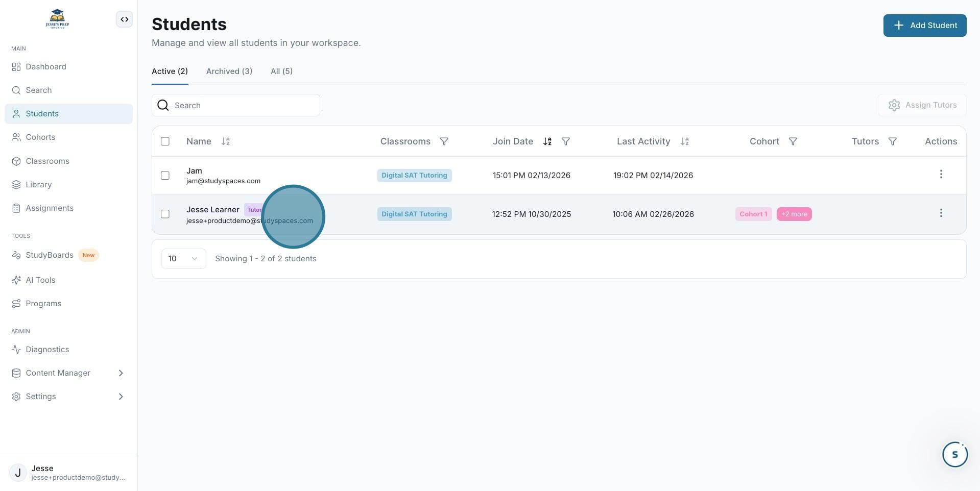Click the 12:52 PM 10/30/2025 join date cell
This screenshot has width=980, height=491.
pos(531,214)
